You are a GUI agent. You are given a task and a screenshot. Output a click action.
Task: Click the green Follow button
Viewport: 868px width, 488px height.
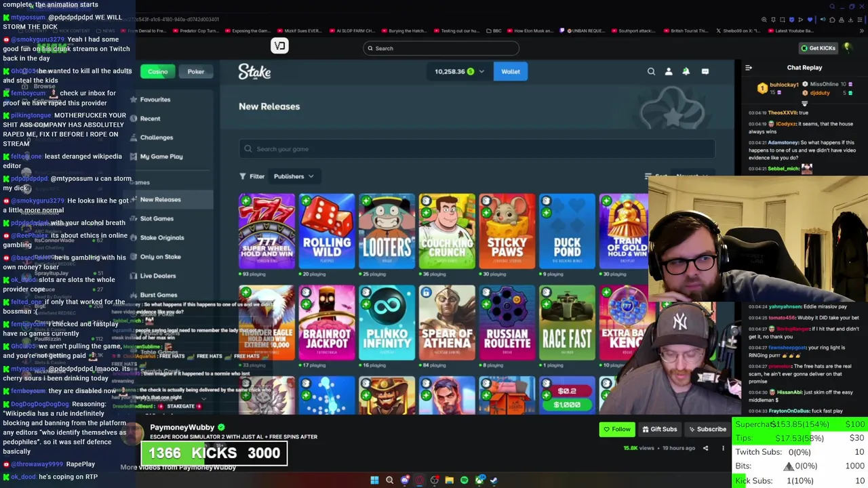[616, 429]
